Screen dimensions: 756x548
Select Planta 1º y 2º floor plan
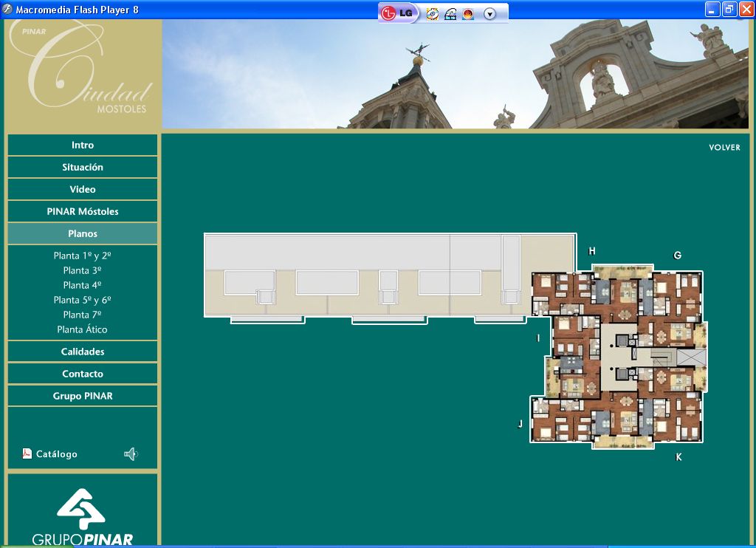click(83, 256)
